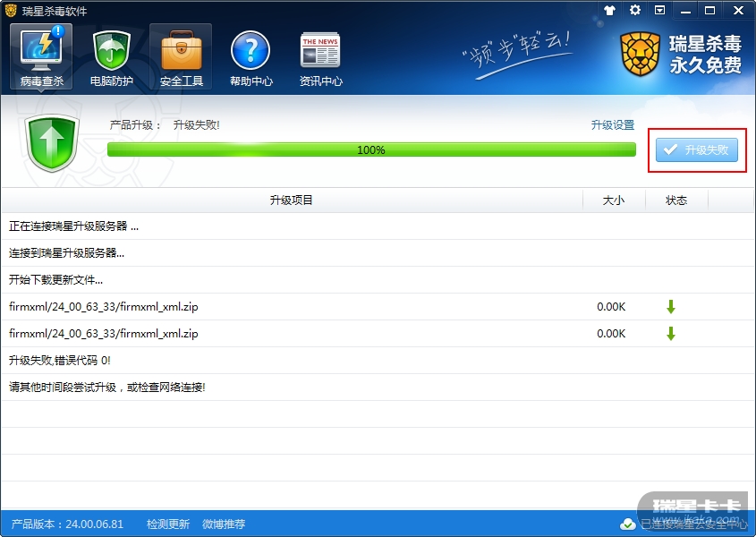
Task: Click download arrow of first firmxml row
Action: click(x=671, y=307)
